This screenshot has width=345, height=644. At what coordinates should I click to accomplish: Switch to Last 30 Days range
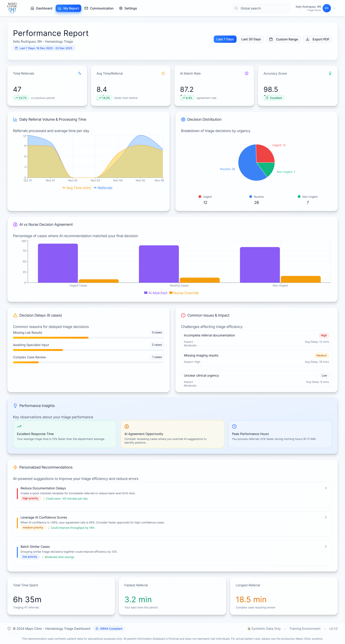(251, 39)
